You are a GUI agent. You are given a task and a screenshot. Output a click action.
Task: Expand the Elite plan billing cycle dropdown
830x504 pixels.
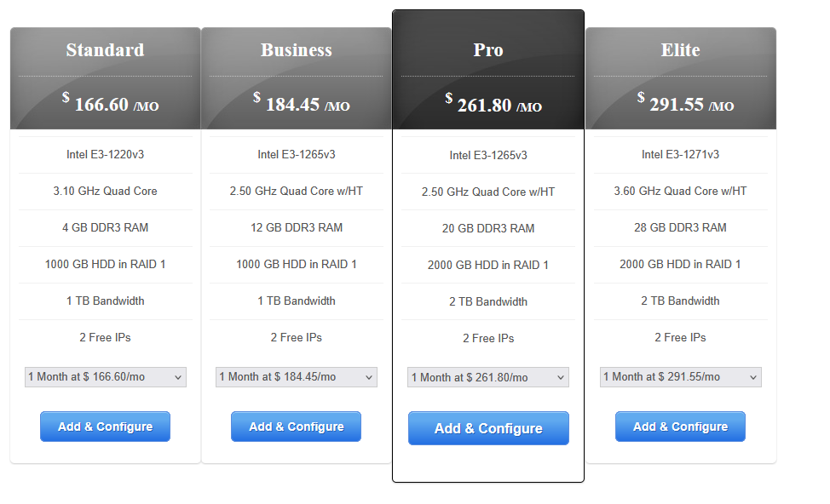680,377
